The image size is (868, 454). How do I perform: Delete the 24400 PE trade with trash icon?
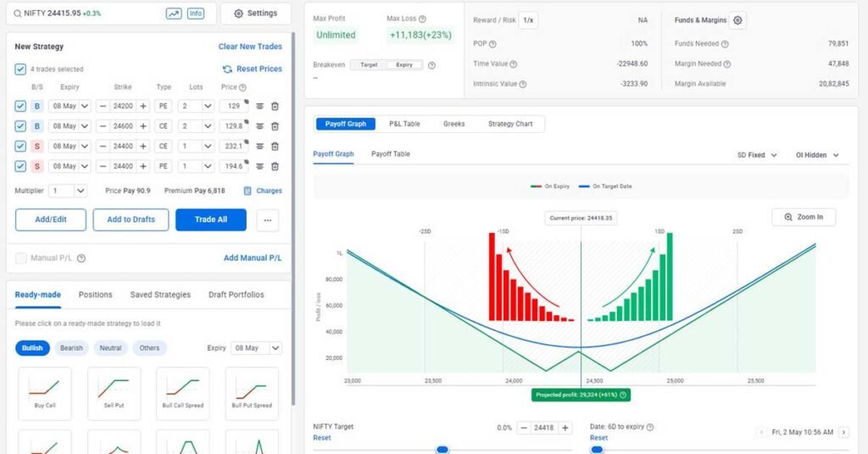pyautogui.click(x=275, y=166)
